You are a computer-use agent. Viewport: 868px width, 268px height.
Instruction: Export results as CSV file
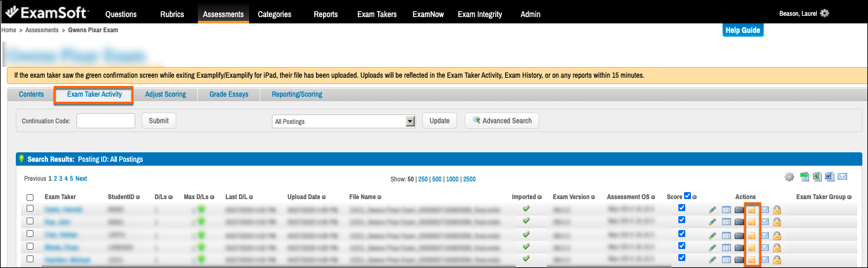(x=805, y=176)
